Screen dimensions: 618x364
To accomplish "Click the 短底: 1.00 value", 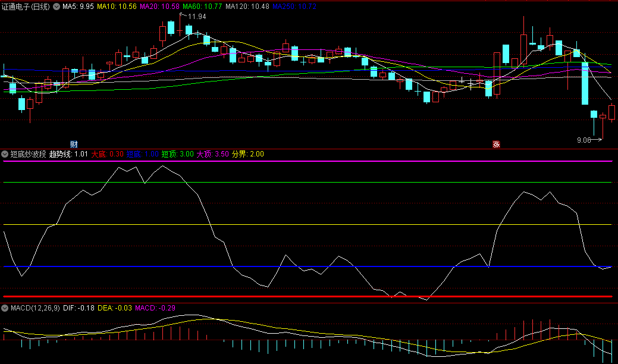I will point(142,154).
